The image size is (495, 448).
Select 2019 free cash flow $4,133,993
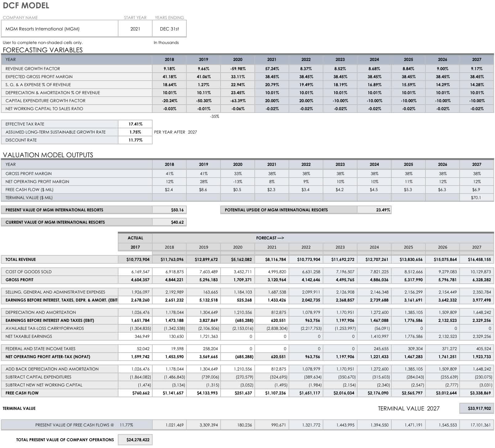(x=203, y=393)
